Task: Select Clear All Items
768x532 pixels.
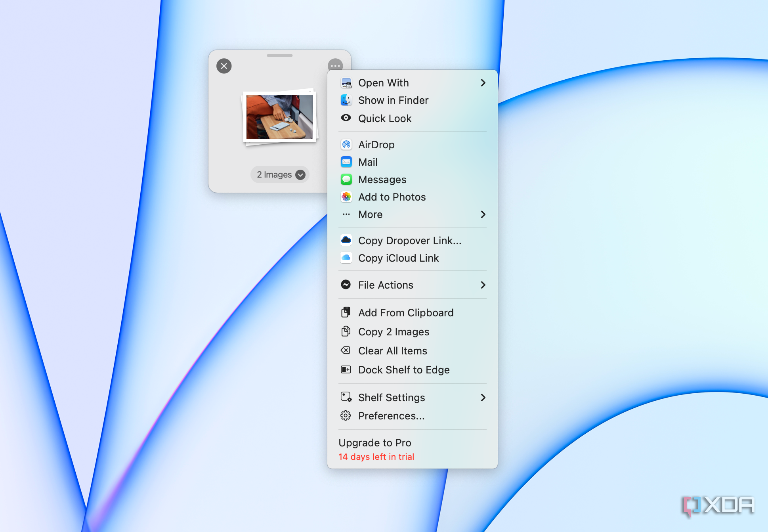Action: point(413,351)
